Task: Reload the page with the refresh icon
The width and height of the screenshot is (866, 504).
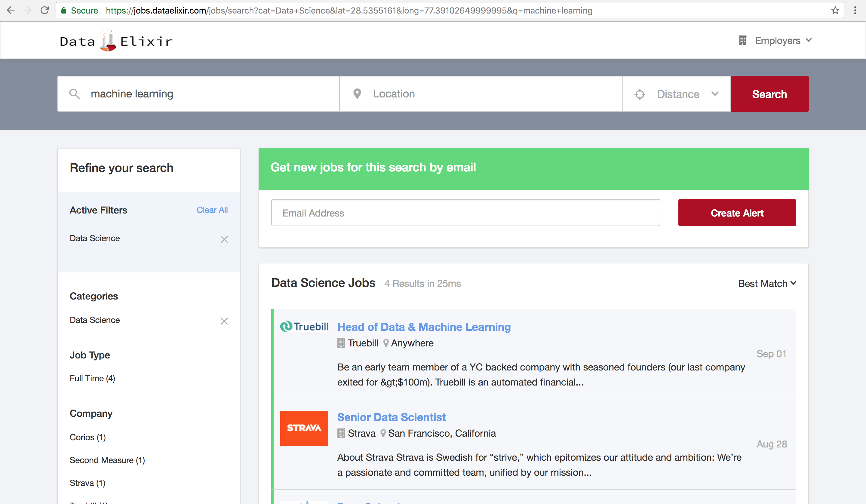Action: tap(45, 10)
